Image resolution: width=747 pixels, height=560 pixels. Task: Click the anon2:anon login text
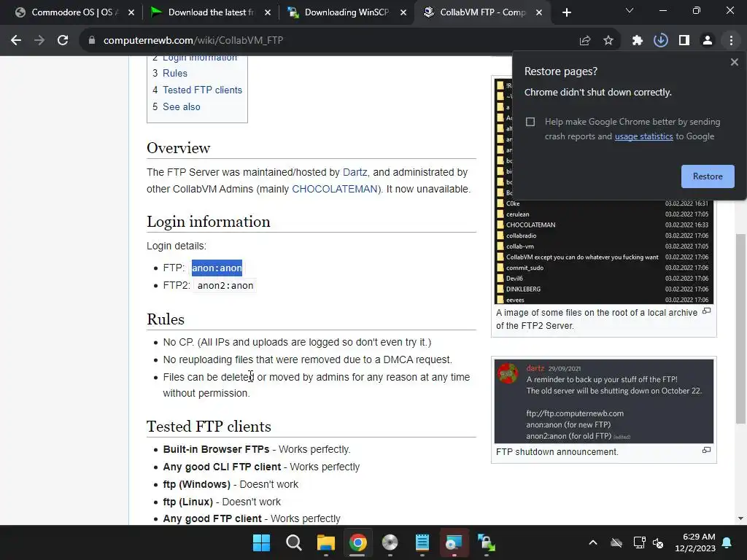tap(225, 286)
